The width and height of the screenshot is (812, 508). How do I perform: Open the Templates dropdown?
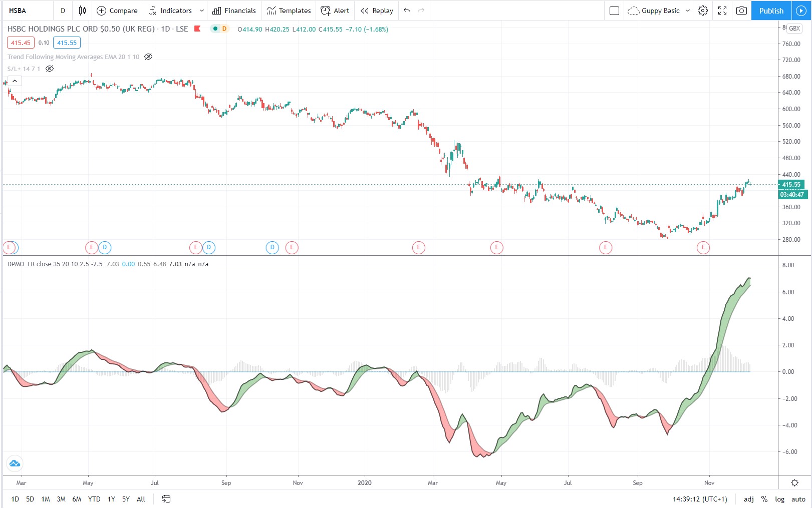[x=289, y=11]
